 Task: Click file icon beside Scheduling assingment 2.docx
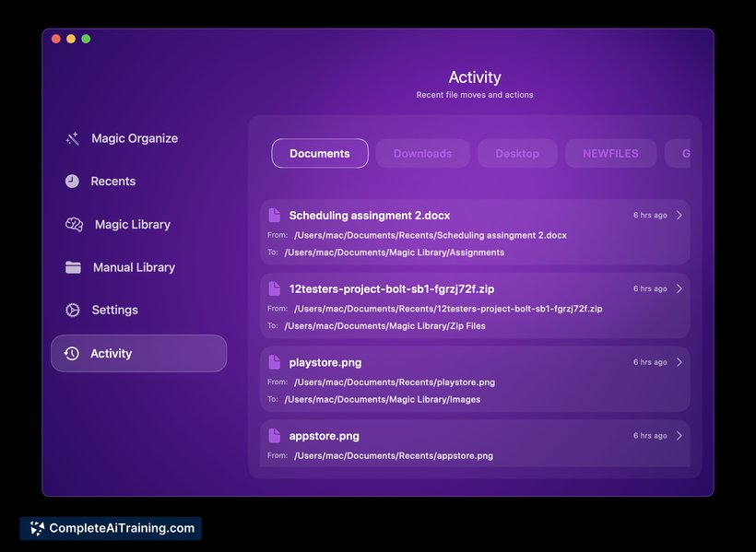(x=275, y=216)
